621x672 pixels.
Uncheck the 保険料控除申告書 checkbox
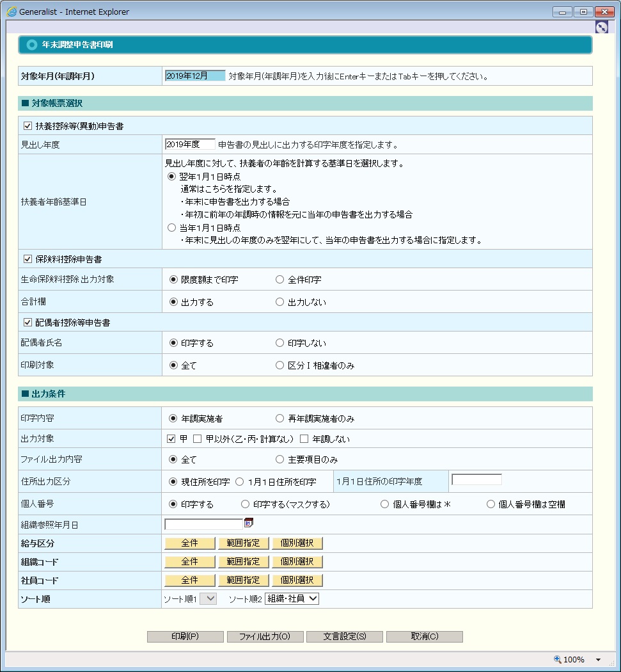pos(28,259)
